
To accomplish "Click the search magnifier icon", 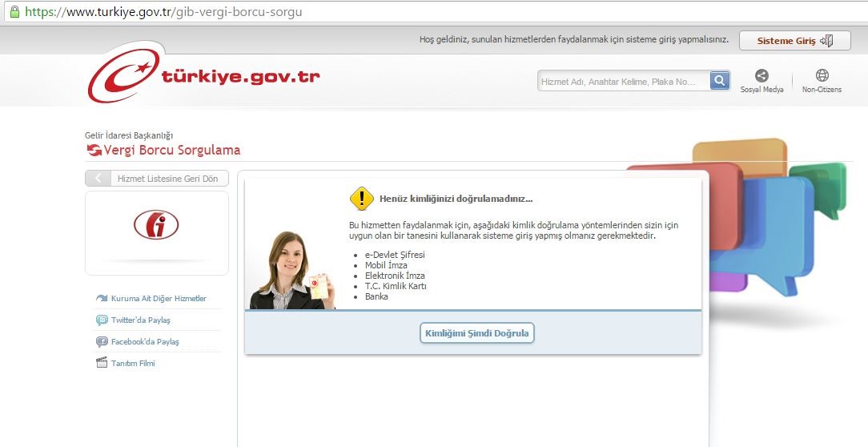I will [720, 81].
